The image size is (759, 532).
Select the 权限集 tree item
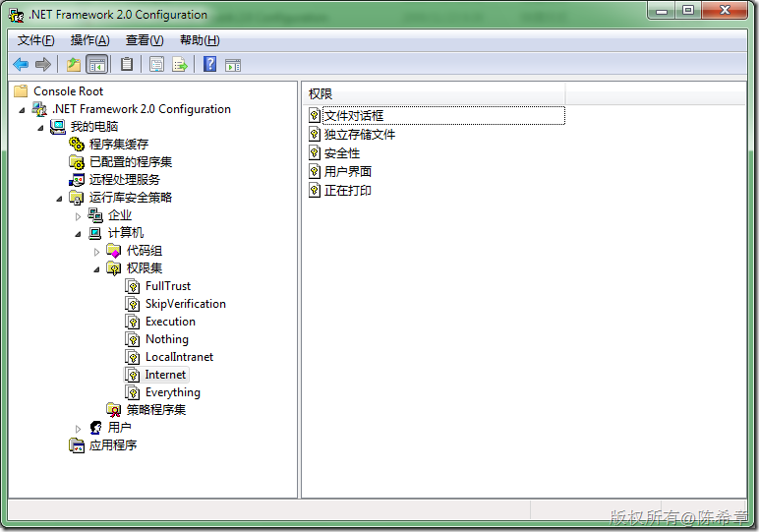point(145,268)
